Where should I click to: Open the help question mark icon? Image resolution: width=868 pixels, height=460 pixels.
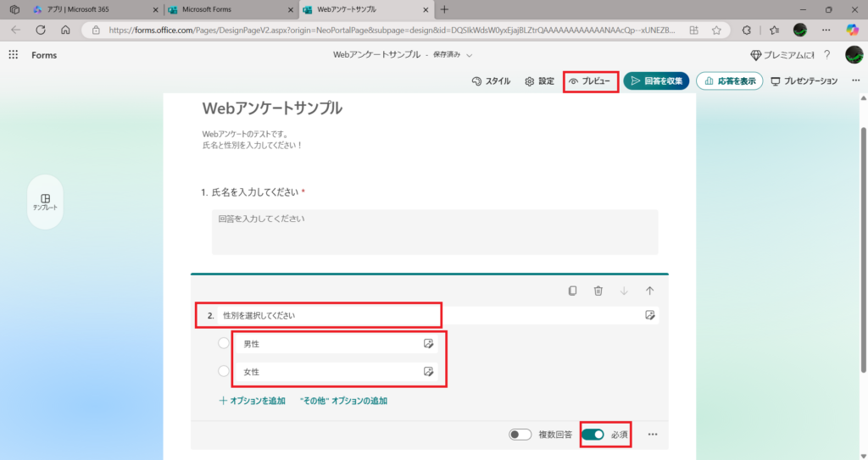tap(826, 55)
